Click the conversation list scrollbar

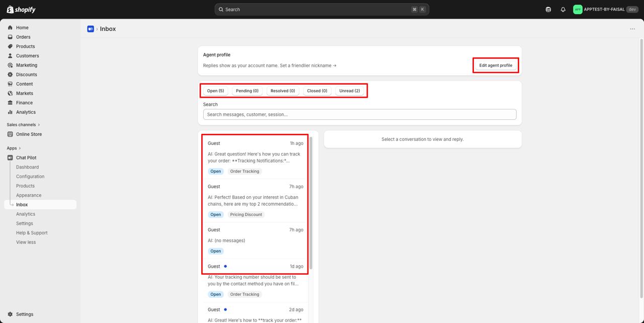tap(311, 203)
